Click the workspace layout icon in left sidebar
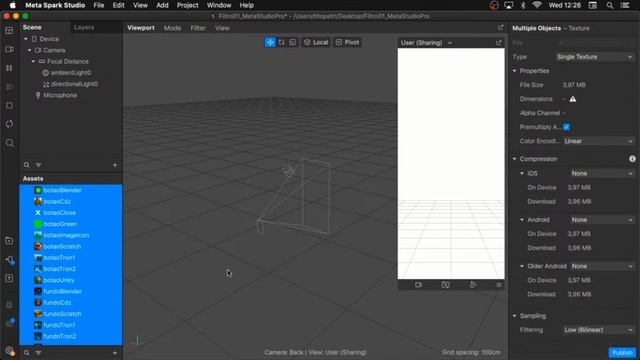This screenshot has height=360, width=640. [x=9, y=31]
